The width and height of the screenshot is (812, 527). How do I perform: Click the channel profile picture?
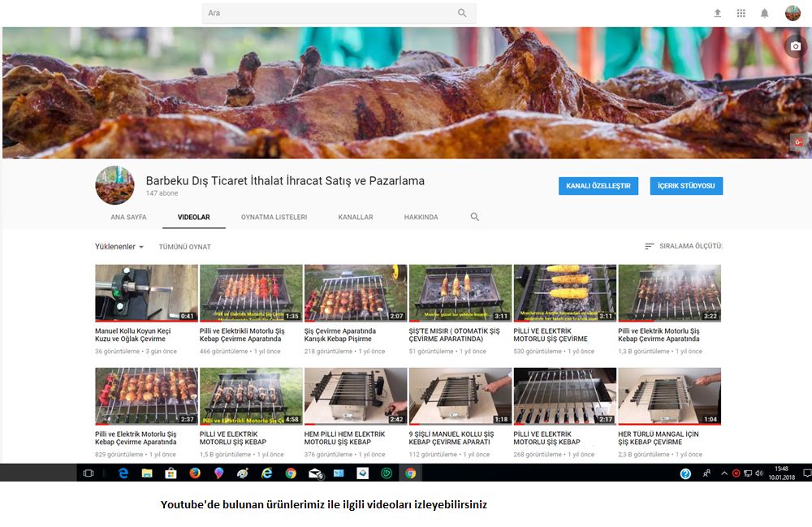(x=114, y=185)
